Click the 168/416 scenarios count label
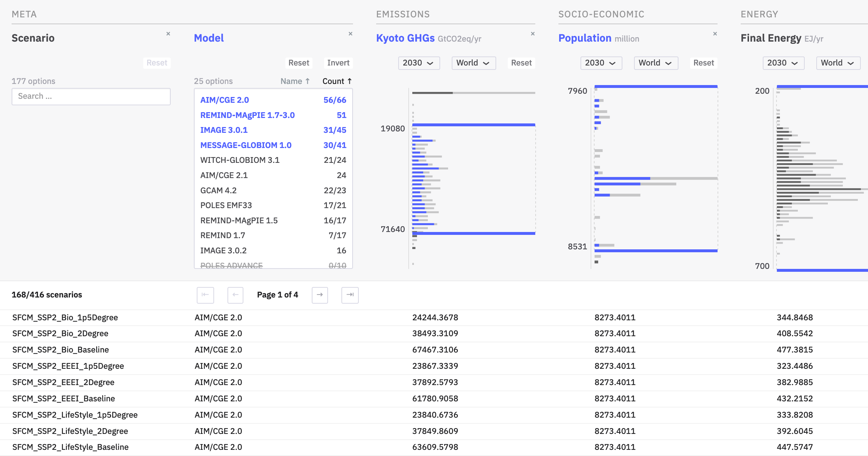 pyautogui.click(x=47, y=295)
